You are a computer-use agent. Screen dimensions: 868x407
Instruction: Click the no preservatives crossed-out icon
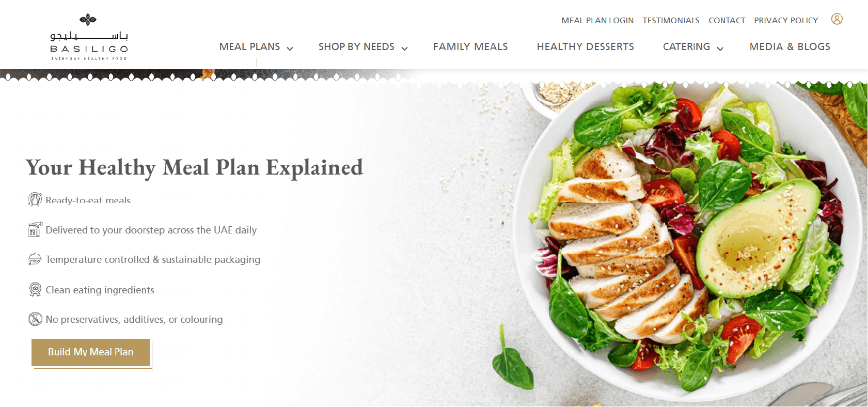click(35, 319)
